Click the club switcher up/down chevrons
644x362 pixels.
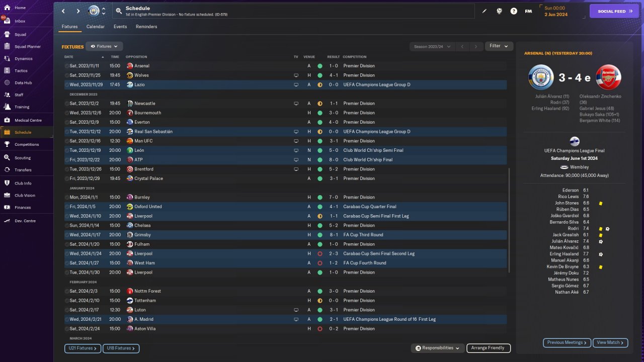104,11
